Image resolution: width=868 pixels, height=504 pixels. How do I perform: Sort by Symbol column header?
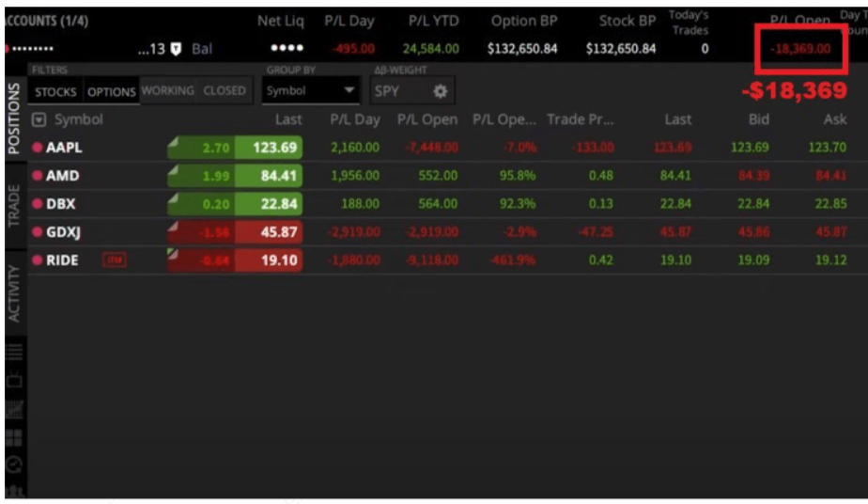78,119
